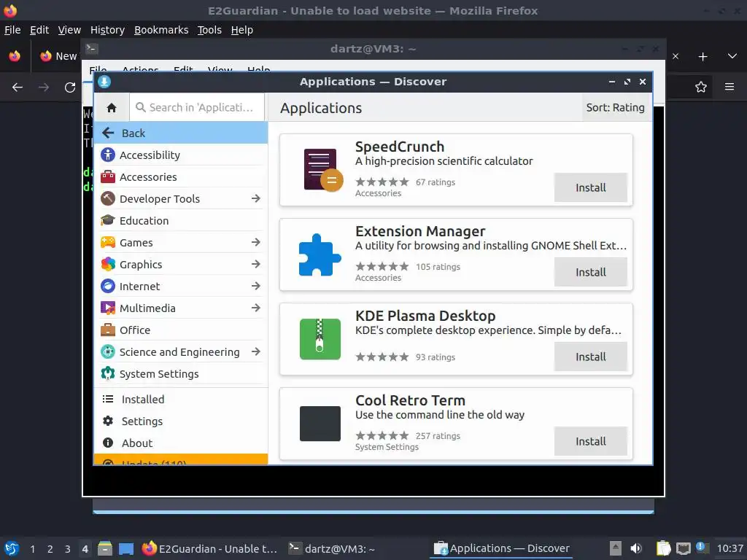Click the SpeedCrunch 67 ratings text
The width and height of the screenshot is (747, 560).
436,182
